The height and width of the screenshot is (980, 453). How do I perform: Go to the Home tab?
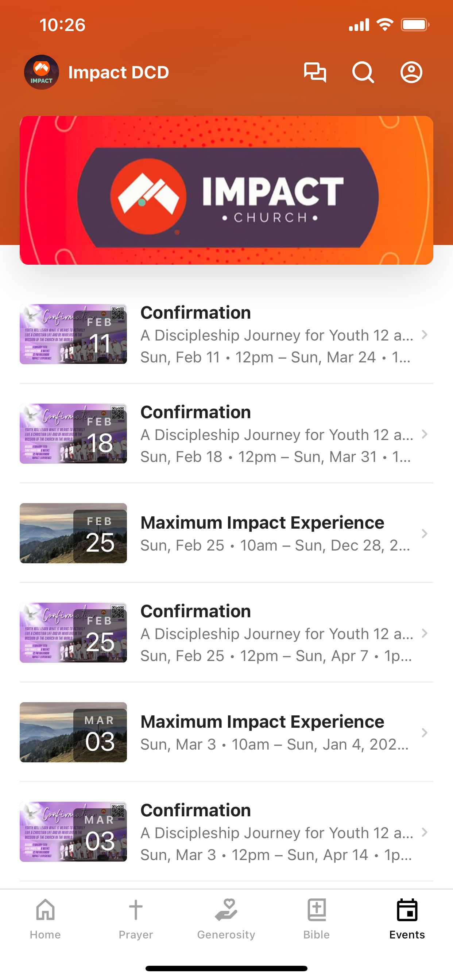point(45,919)
